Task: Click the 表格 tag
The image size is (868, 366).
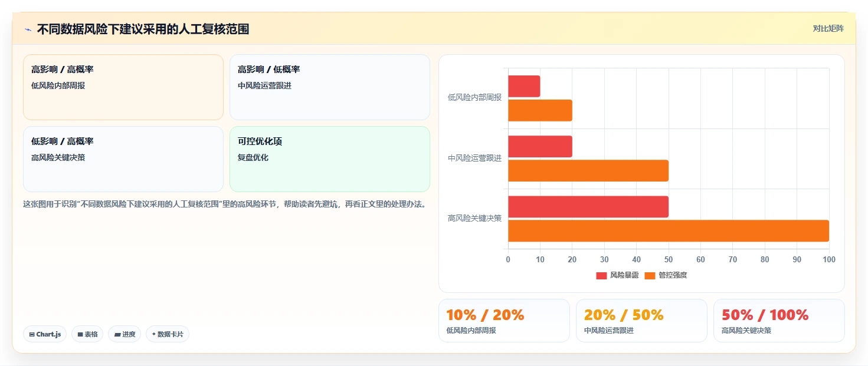Action: click(87, 334)
